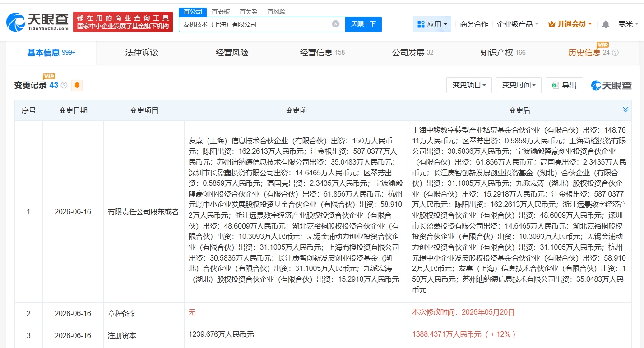Click the 变更前 column header
The width and height of the screenshot is (644, 348).
click(296, 110)
